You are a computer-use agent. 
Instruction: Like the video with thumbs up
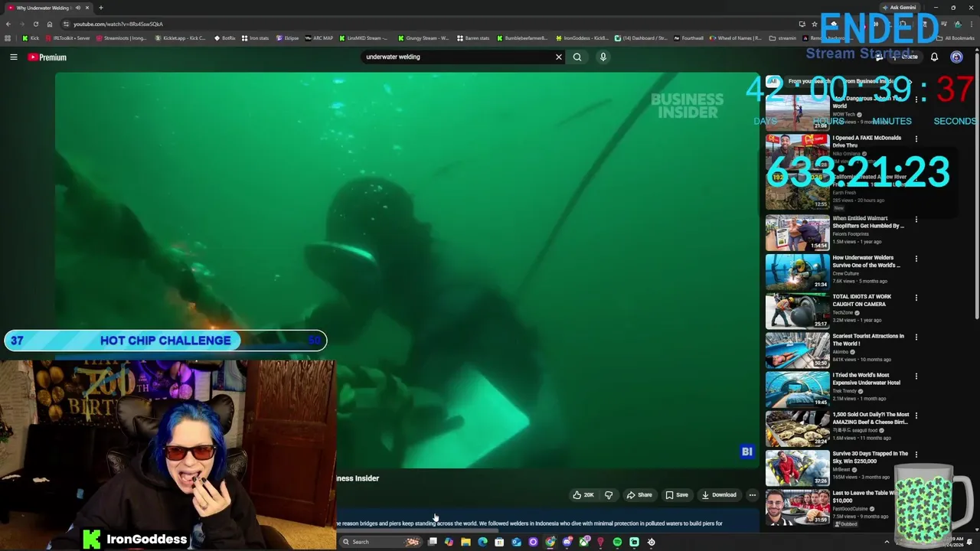click(583, 495)
